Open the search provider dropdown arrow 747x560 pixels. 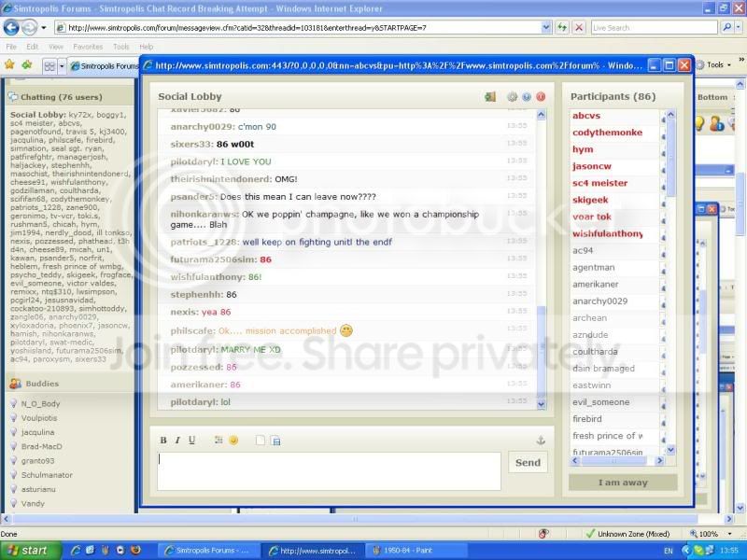click(x=739, y=28)
